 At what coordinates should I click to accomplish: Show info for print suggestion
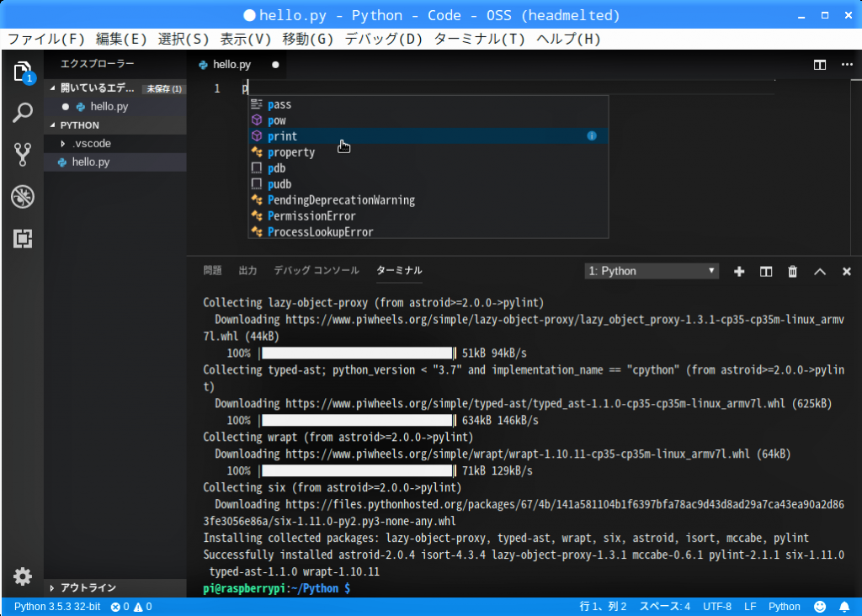(592, 135)
